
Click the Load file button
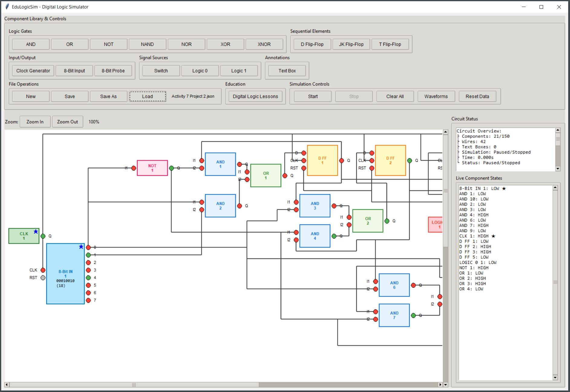point(148,96)
